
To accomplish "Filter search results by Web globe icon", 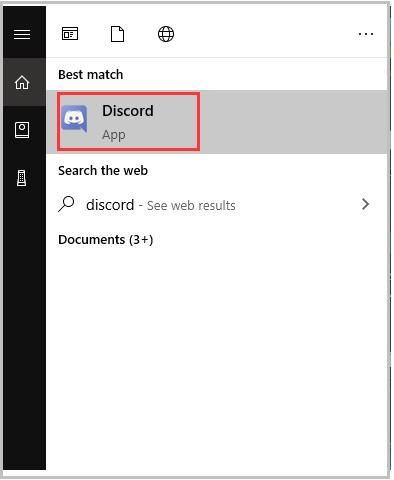I will (x=166, y=34).
